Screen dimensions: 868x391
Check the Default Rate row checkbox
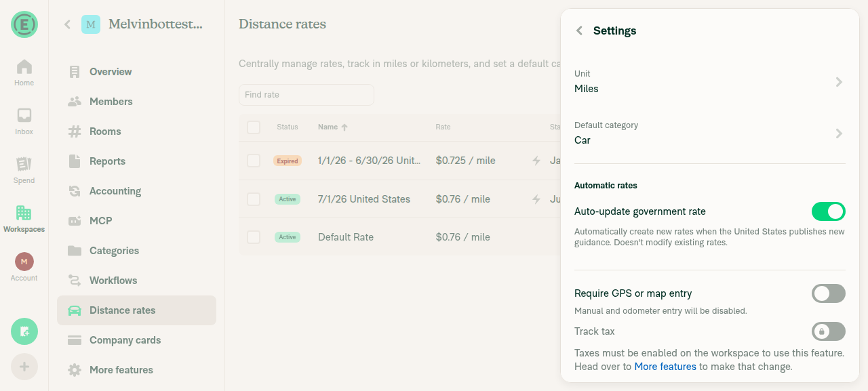coord(254,237)
